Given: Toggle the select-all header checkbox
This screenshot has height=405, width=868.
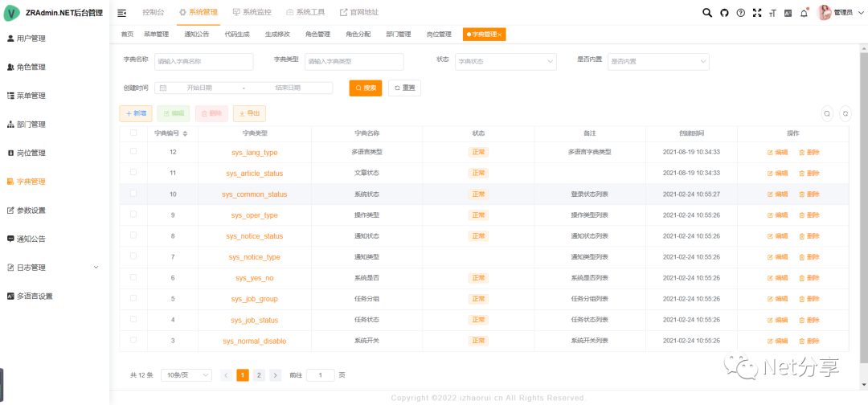Looking at the screenshot, I should (133, 133).
